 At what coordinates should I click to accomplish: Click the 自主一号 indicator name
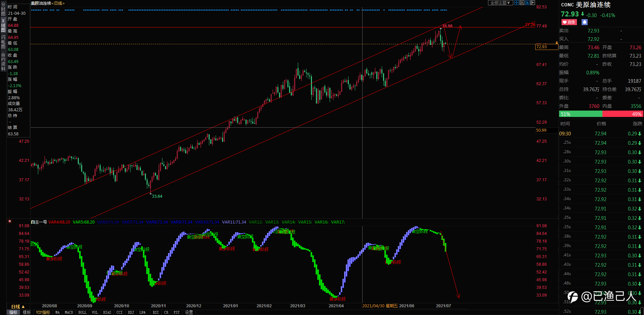coord(39,222)
